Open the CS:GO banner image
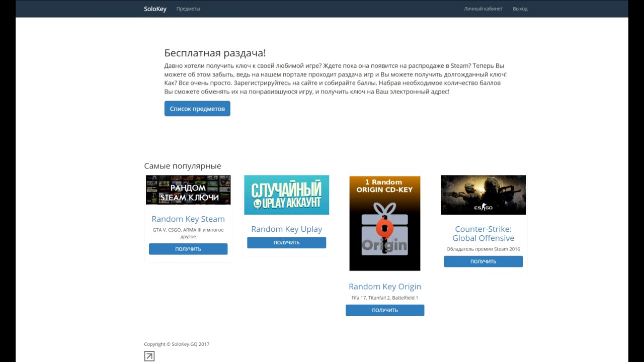This screenshot has height=362, width=644. point(483,195)
